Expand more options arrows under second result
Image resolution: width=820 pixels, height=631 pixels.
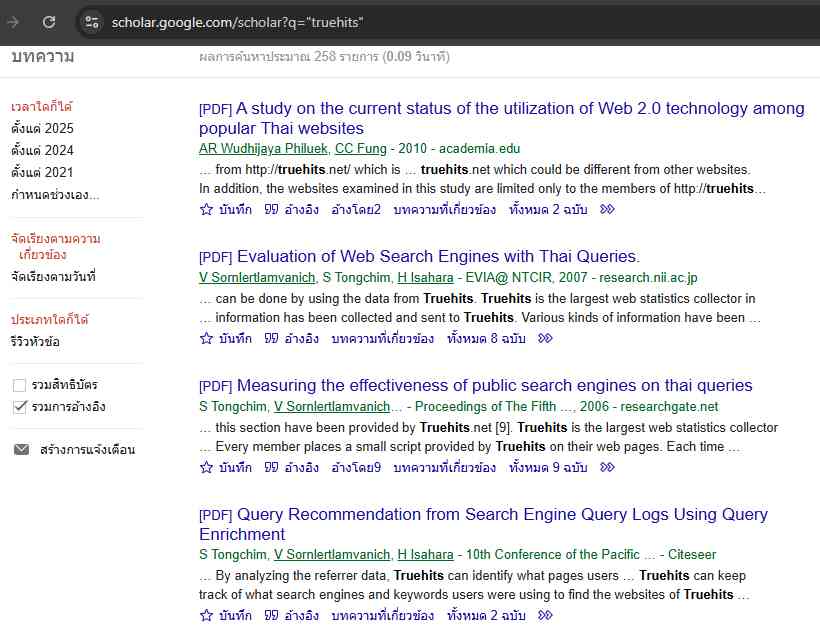click(x=545, y=338)
